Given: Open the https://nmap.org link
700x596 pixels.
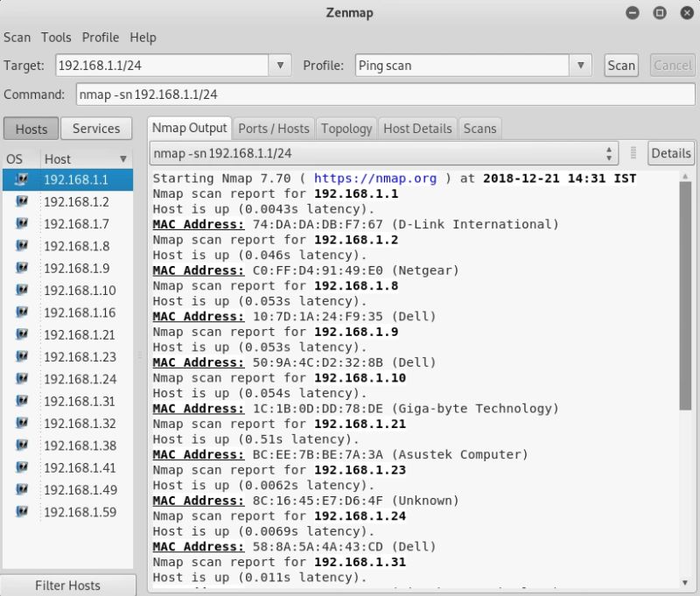Looking at the screenshot, I should click(375, 179).
